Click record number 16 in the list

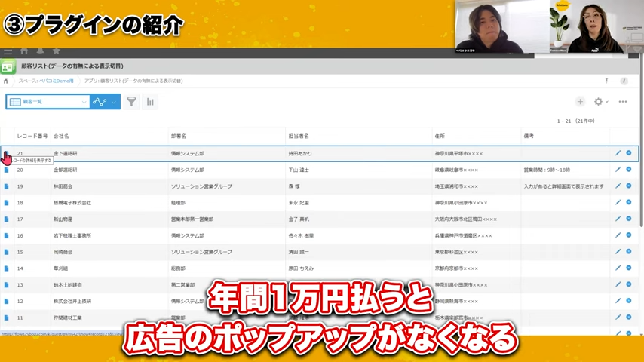(20, 235)
